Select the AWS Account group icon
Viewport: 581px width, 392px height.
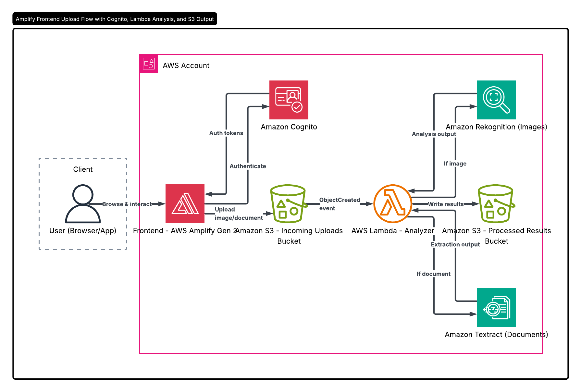[149, 64]
